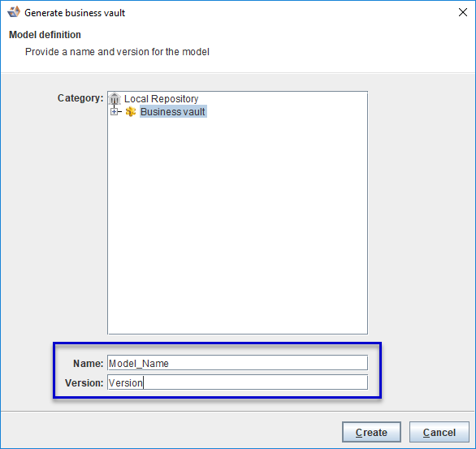Close the Generate business vault dialog
This screenshot has height=449, width=476.
click(x=463, y=12)
